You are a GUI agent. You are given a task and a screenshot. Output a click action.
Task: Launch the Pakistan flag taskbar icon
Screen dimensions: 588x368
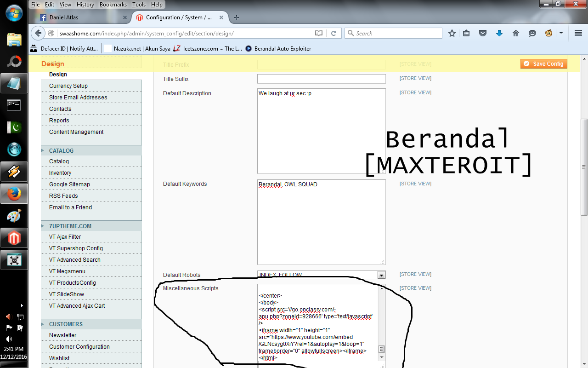pos(14,127)
